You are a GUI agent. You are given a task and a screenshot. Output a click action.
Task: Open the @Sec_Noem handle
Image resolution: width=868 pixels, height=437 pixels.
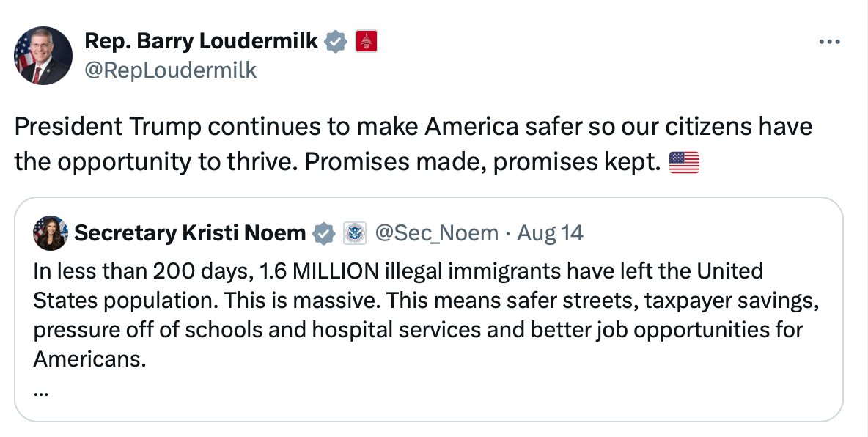click(437, 233)
